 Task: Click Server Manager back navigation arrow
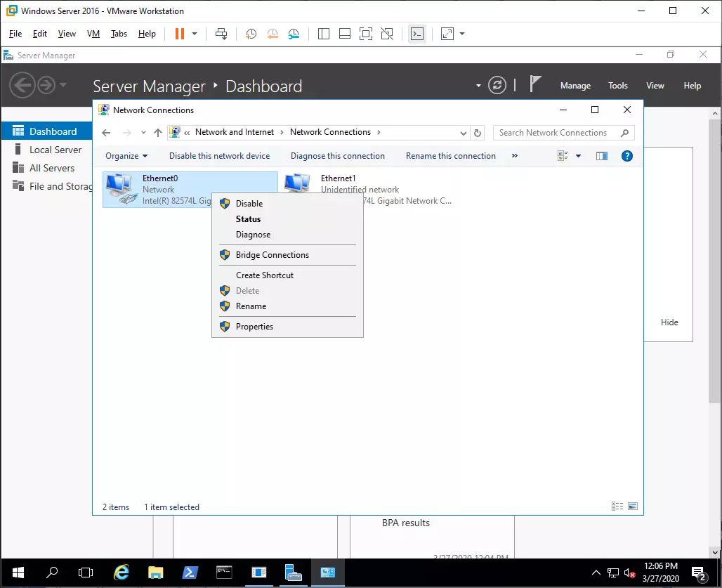pos(22,85)
